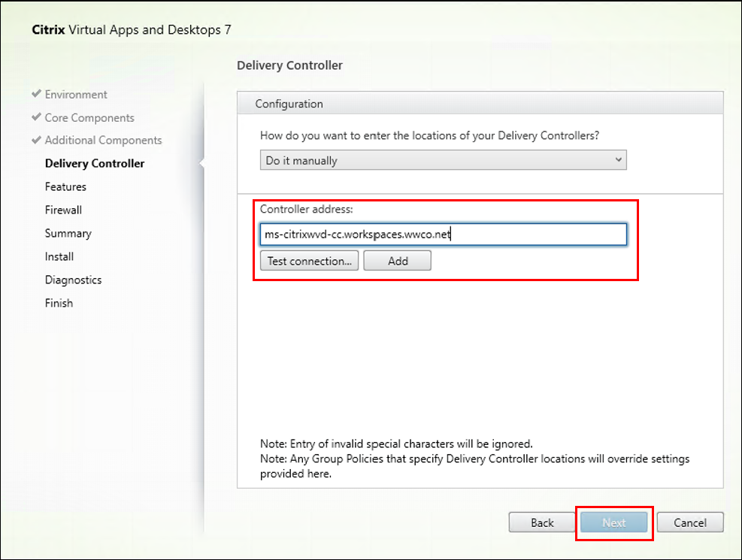Click the Configuration section header
Viewport: 742px width, 560px height.
point(480,104)
